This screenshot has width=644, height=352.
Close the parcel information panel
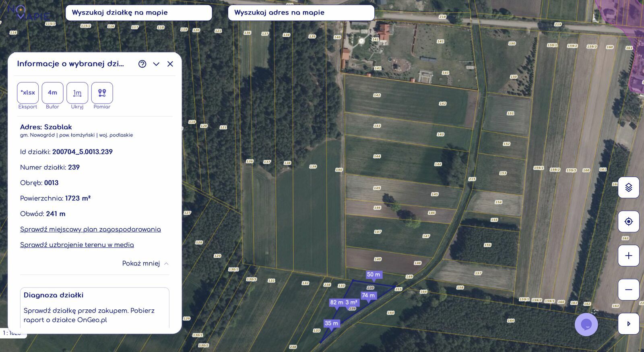click(170, 64)
